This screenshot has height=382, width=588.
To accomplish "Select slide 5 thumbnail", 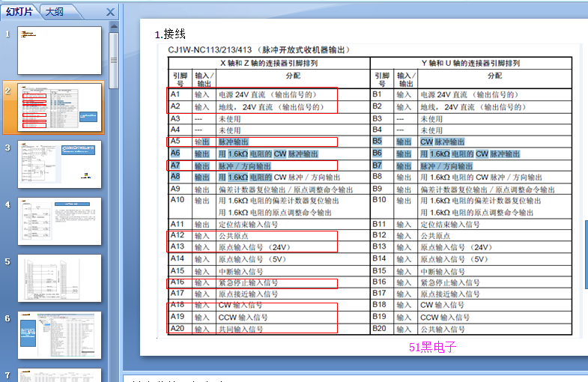I will (59, 278).
